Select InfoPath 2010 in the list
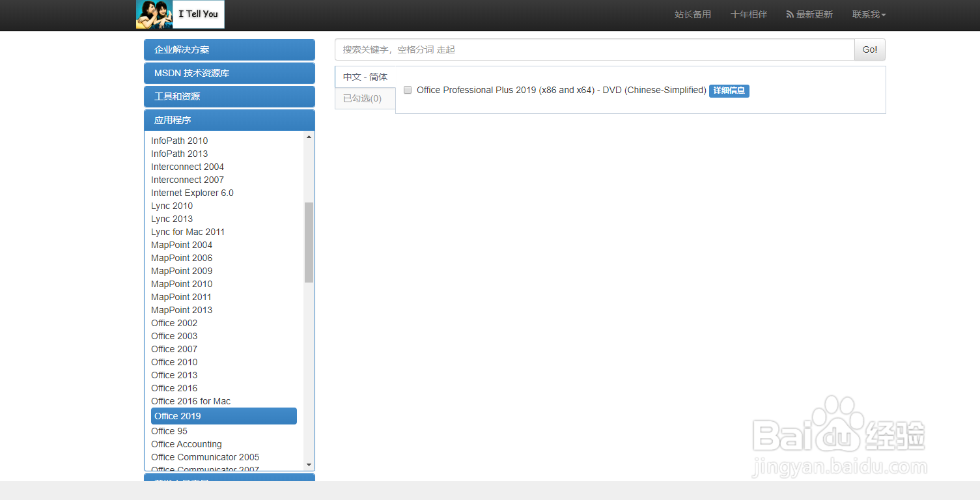Screen dimensions: 980x500 tap(180, 141)
